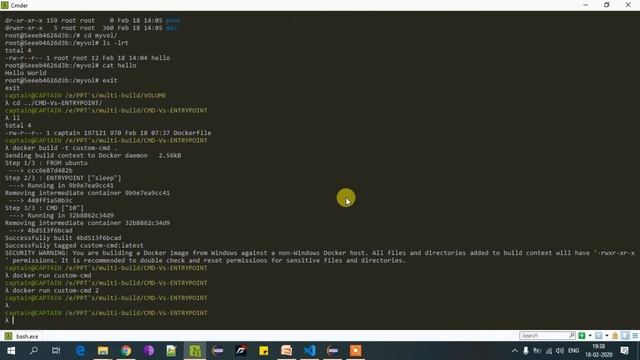
Task: Show hidden system tray icons
Action: pyautogui.click(x=515, y=351)
